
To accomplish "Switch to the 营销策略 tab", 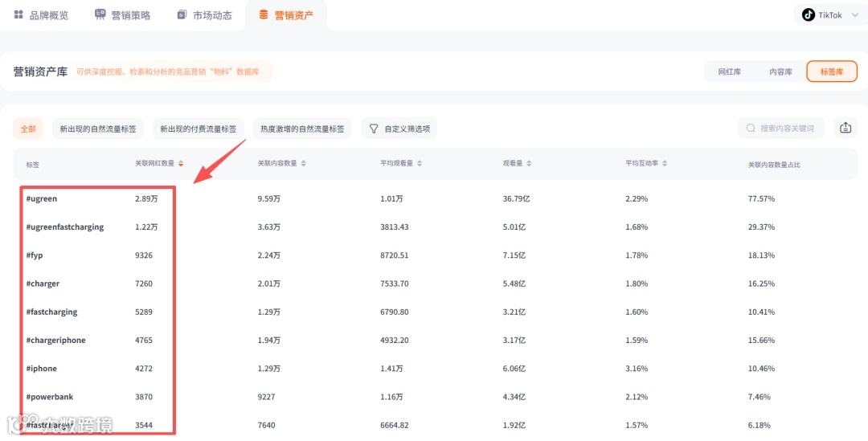I will click(122, 15).
